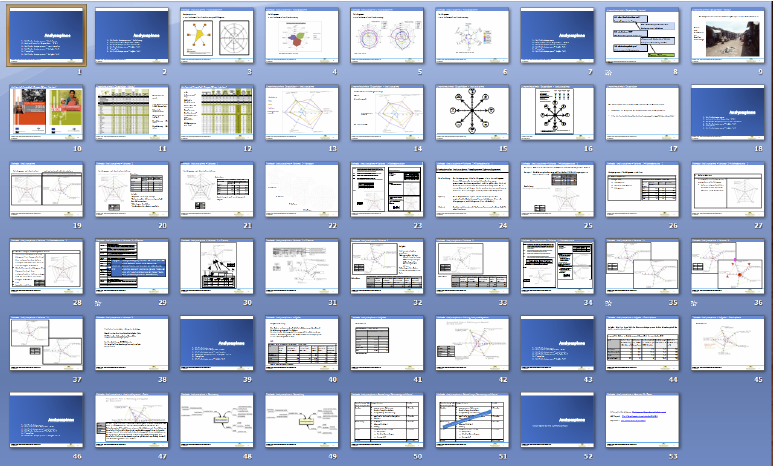775x466 pixels.
Task: Select slide 3 with yellow spider diagram
Action: coord(217,36)
